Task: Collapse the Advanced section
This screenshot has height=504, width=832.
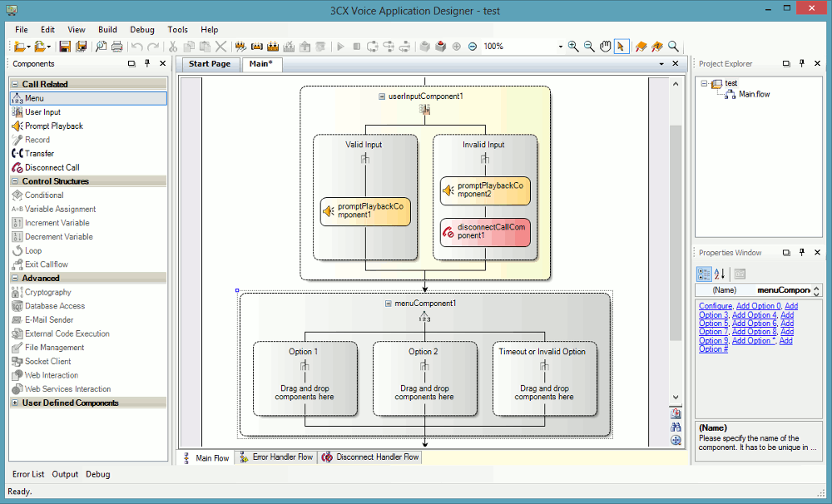Action: (15, 278)
